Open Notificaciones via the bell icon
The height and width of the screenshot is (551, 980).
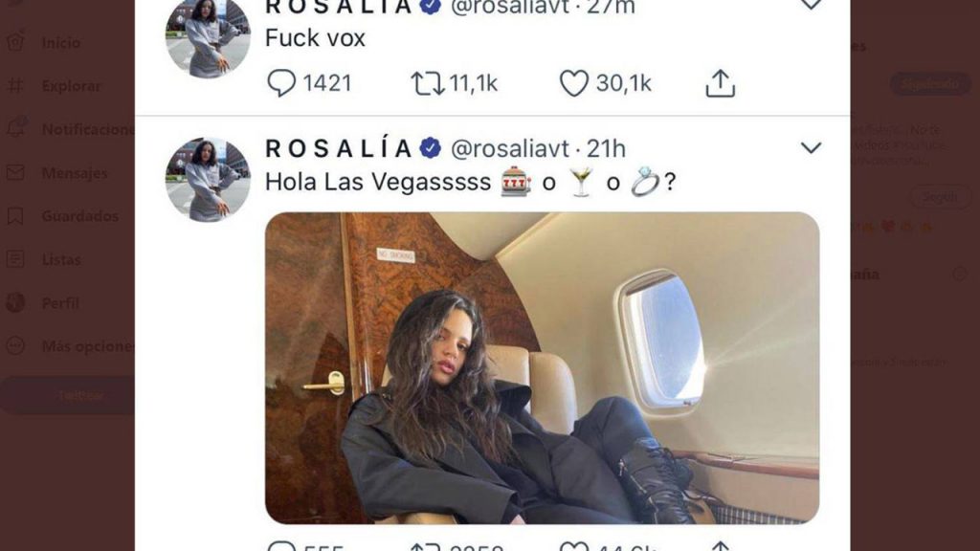tap(15, 129)
